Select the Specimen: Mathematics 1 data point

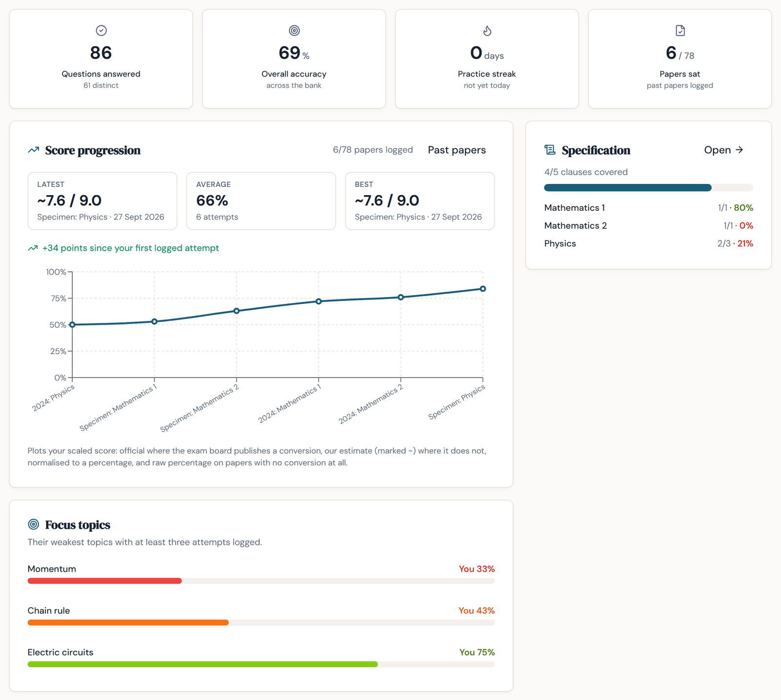pyautogui.click(x=154, y=321)
